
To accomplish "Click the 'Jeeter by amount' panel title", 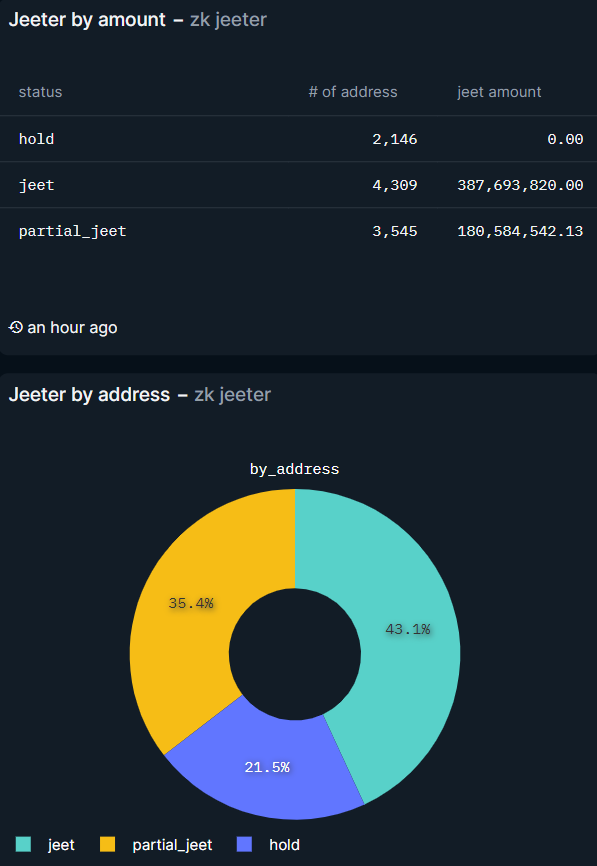I will pos(87,19).
